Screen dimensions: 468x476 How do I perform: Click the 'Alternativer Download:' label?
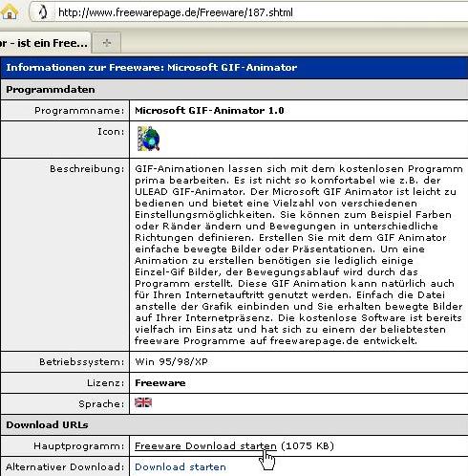coord(65,466)
